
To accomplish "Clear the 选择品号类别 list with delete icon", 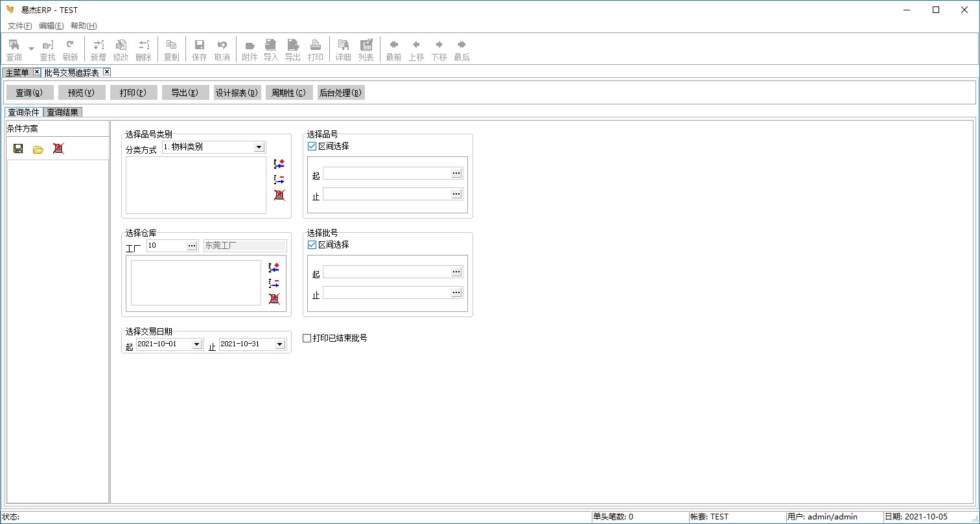I will coord(279,195).
